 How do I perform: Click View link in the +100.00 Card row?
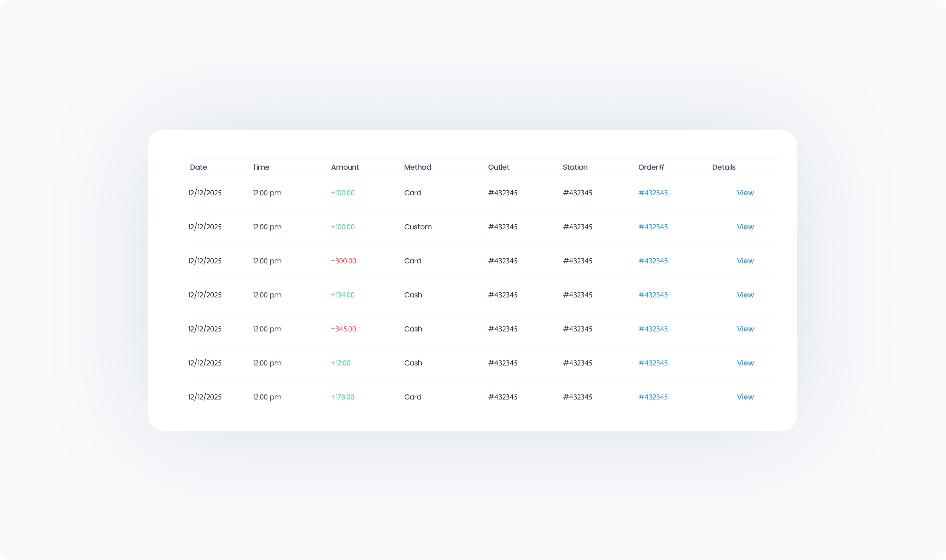pos(745,193)
